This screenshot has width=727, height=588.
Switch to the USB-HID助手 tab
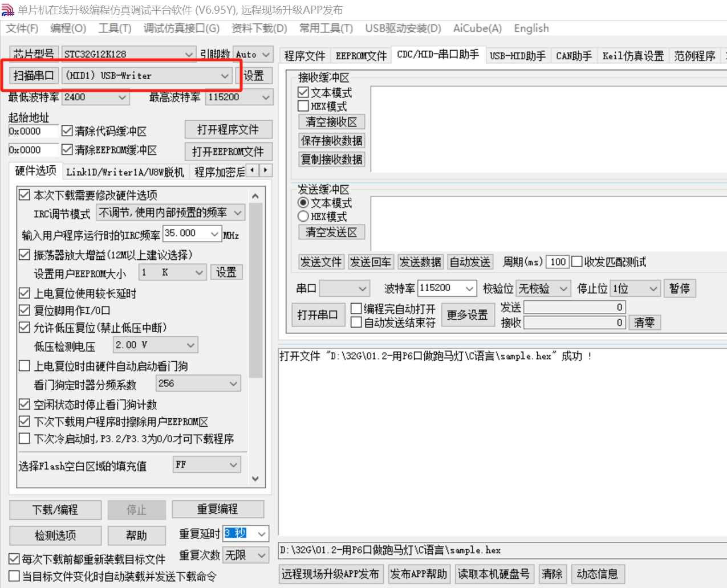coord(518,56)
